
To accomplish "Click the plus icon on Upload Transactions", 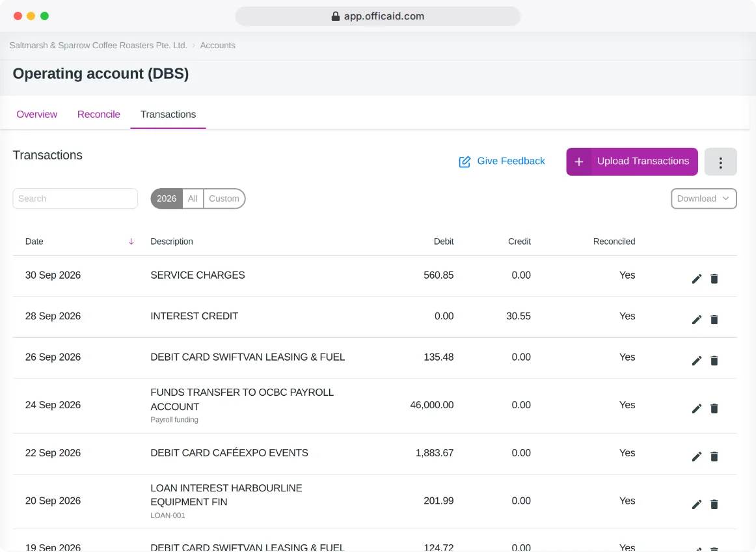I will [x=579, y=161].
